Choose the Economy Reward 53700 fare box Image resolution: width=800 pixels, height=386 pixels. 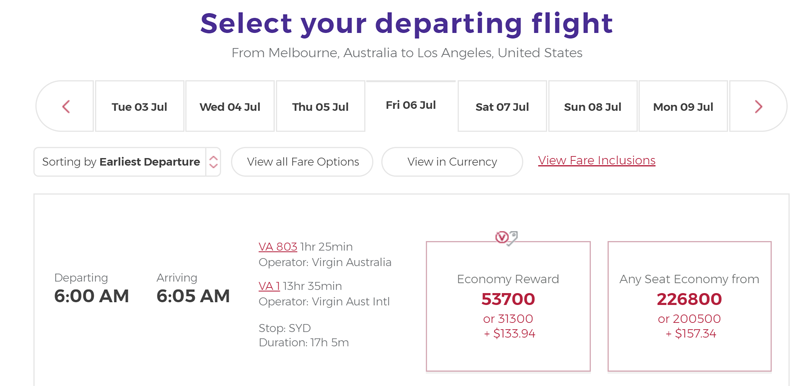point(508,306)
